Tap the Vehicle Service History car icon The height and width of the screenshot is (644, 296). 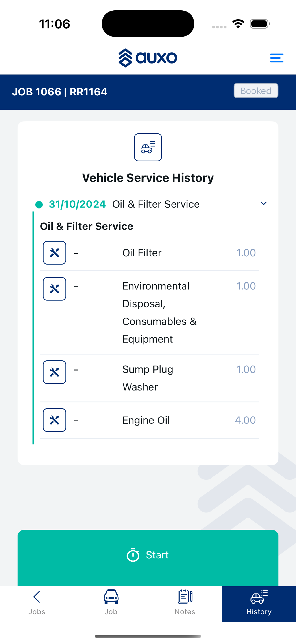(148, 147)
